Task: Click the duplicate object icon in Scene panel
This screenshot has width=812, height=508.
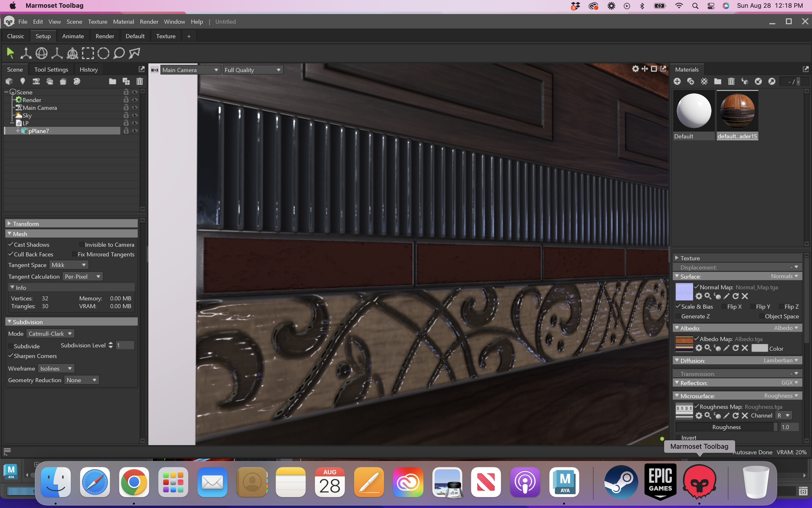Action: [126, 81]
